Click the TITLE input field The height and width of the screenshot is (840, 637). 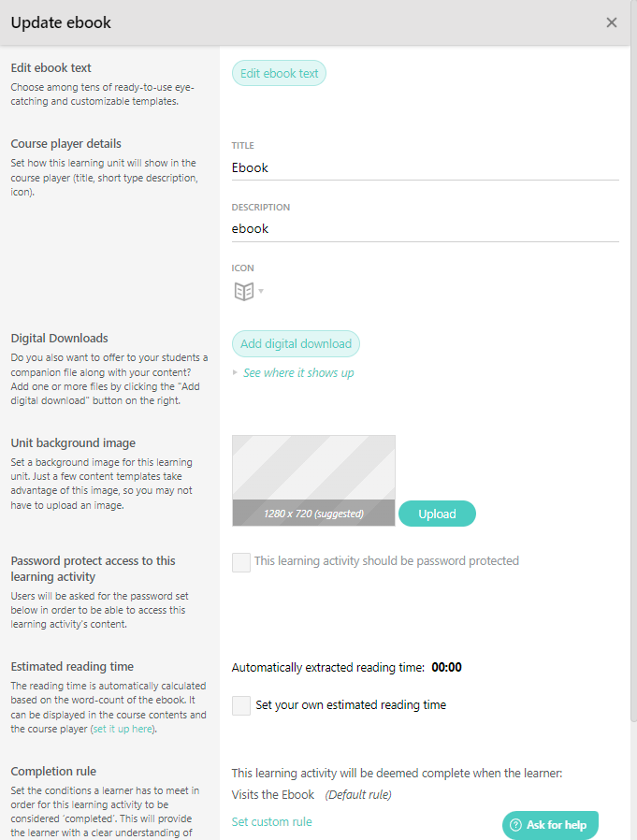click(x=425, y=167)
